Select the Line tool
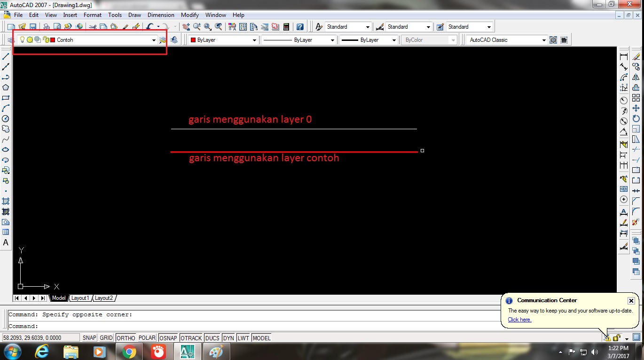Screen dimensions: 644x360 (x=6, y=55)
